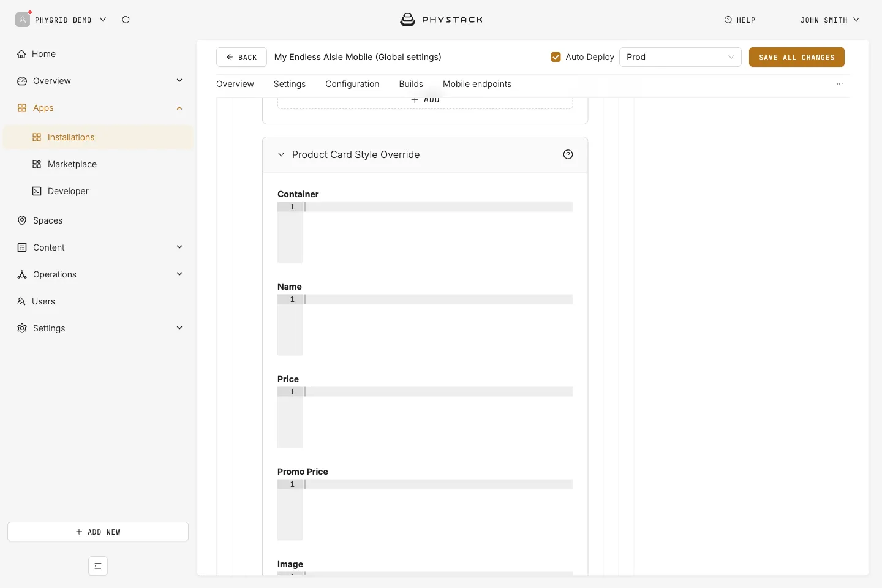Click the Home icon in the sidebar
Image resolution: width=882 pixels, height=588 pixels.
pos(21,54)
